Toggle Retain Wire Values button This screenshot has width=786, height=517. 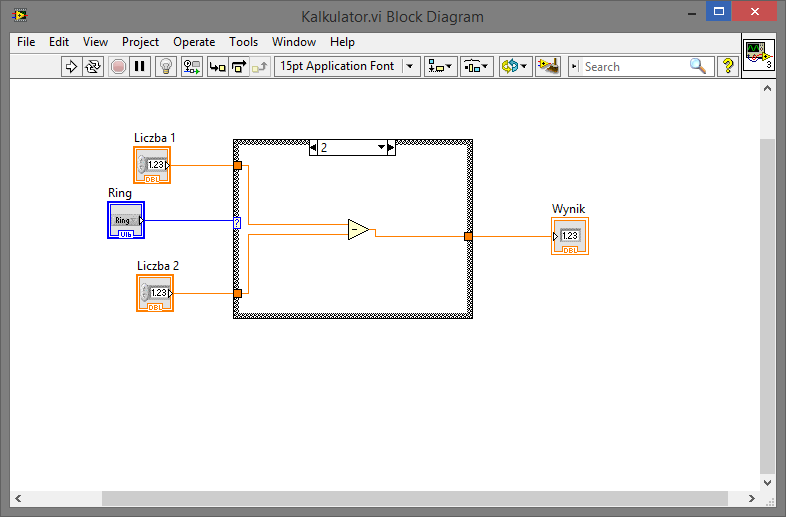pos(192,67)
